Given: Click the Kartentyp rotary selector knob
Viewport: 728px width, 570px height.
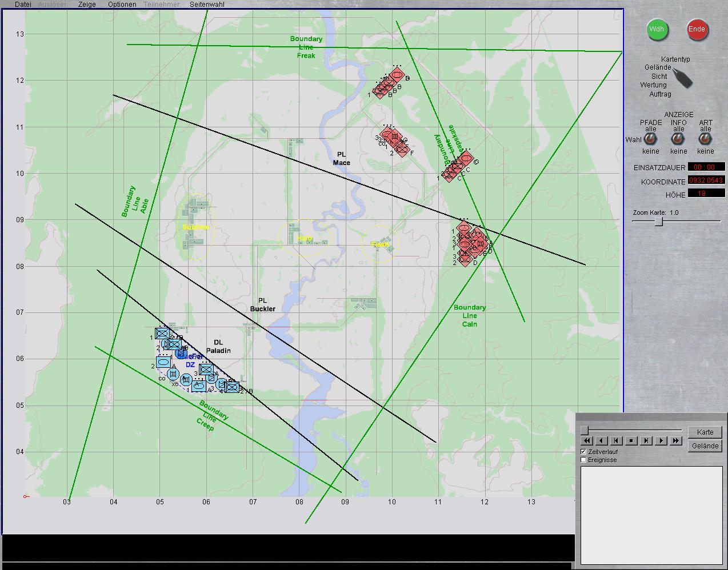Looking at the screenshot, I should coord(682,78).
